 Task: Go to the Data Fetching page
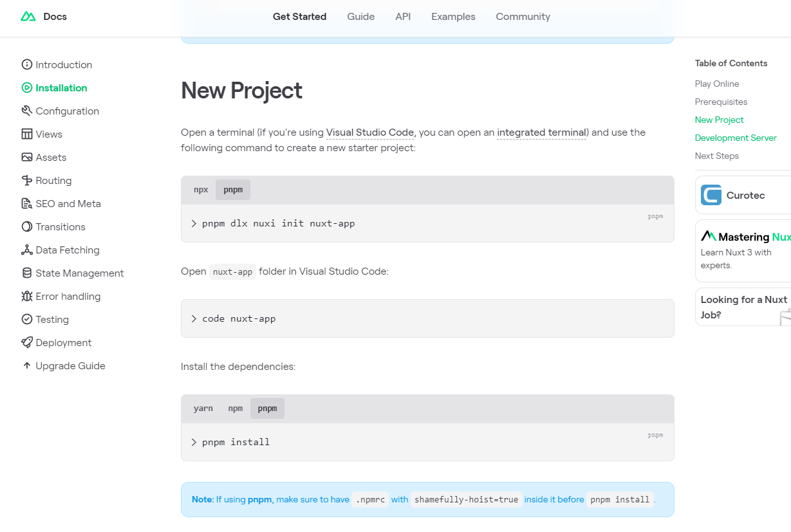pyautogui.click(x=68, y=250)
